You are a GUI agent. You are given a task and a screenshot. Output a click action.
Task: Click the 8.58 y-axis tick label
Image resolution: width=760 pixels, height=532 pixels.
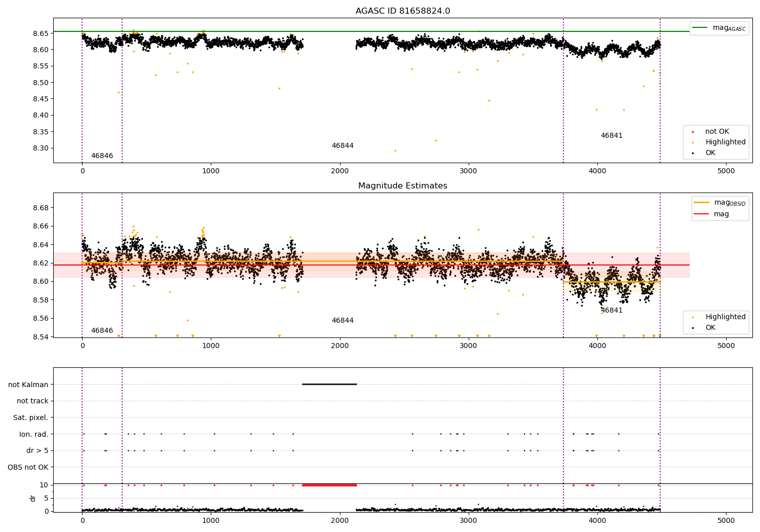click(41, 300)
